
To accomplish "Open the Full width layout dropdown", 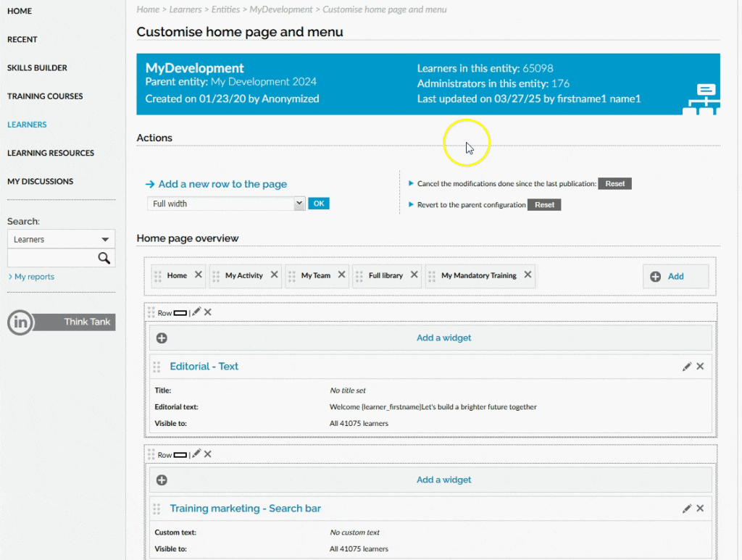I will (225, 203).
